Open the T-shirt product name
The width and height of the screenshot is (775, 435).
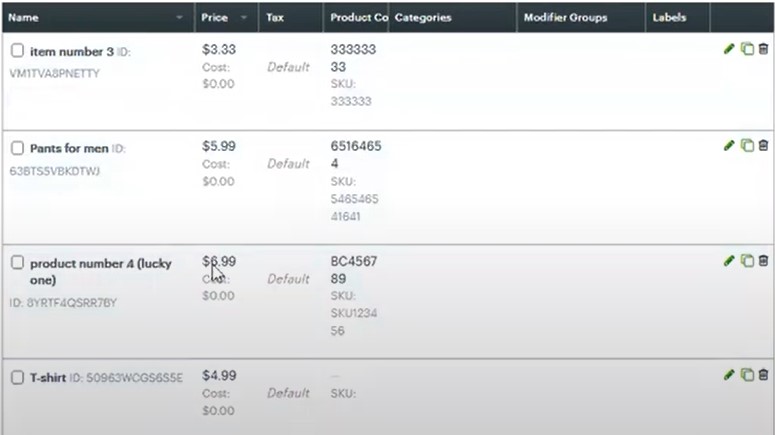tap(48, 378)
